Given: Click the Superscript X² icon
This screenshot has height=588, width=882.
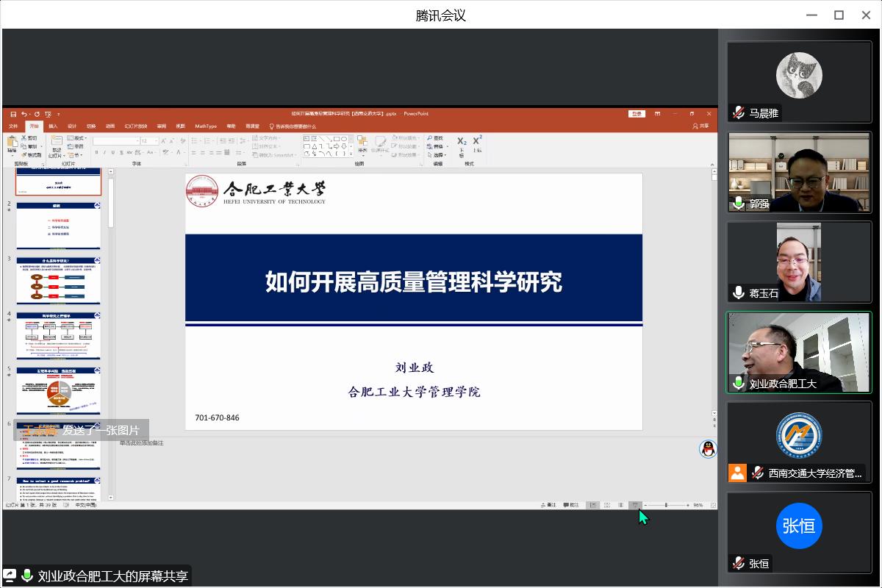Looking at the screenshot, I should (x=477, y=140).
